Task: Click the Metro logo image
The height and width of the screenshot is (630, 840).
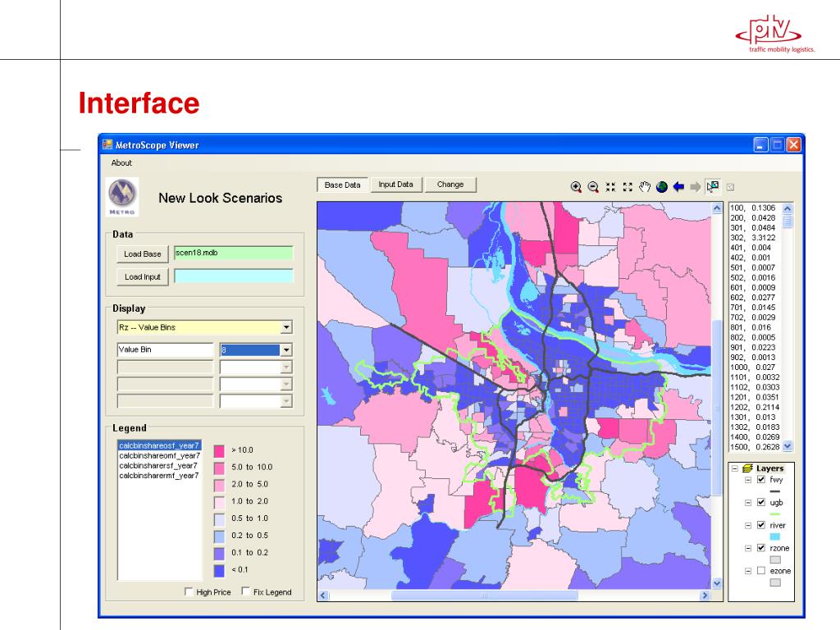Action: tap(122, 197)
